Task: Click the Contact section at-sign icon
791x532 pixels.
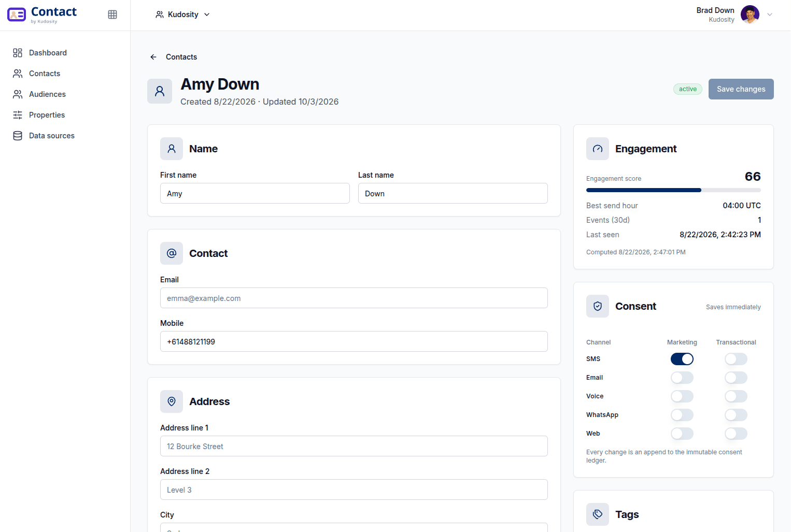Action: coord(172,253)
